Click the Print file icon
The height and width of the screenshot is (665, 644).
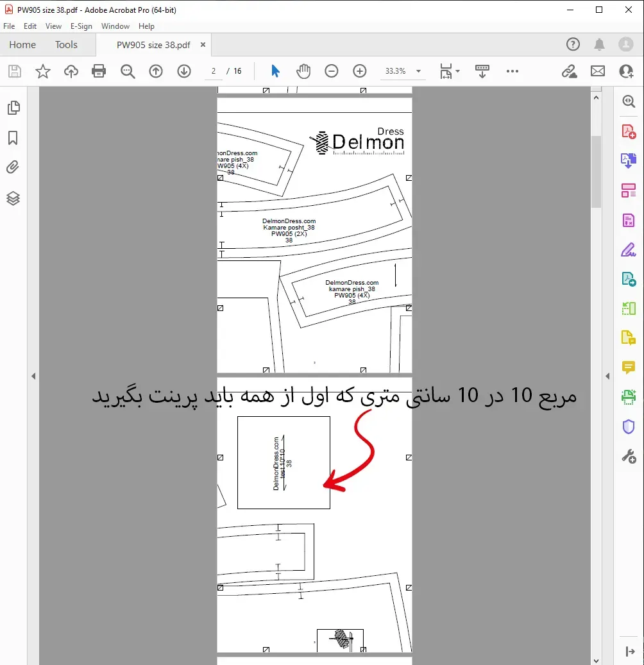pyautogui.click(x=99, y=71)
